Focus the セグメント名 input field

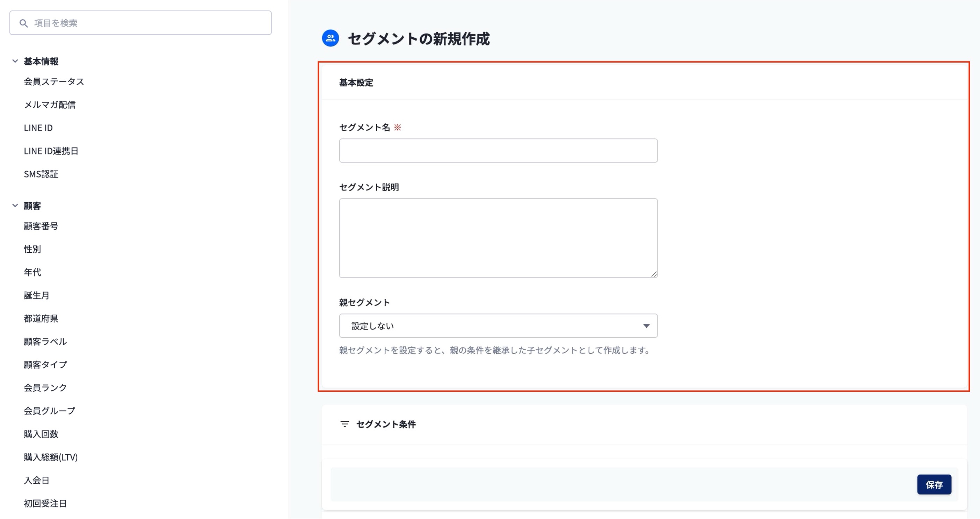click(498, 151)
